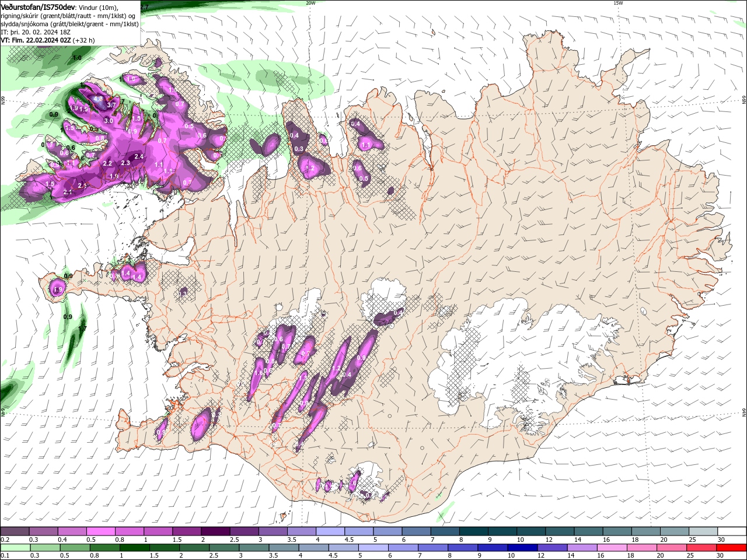Viewport: 747px width, 560px height.
Task: Select bottom-row swatch between 0.8 and 1
Action: [104, 548]
